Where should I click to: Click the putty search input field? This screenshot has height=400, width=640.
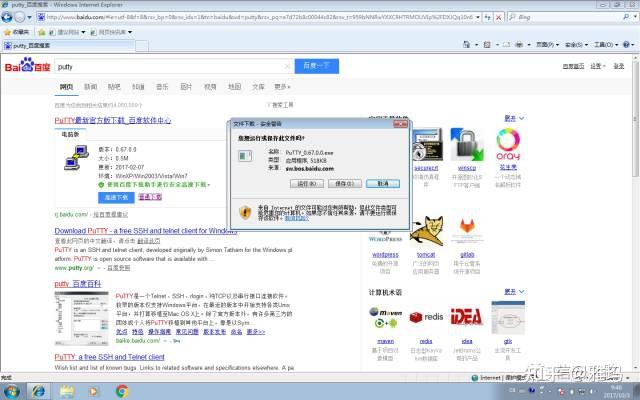click(x=173, y=67)
